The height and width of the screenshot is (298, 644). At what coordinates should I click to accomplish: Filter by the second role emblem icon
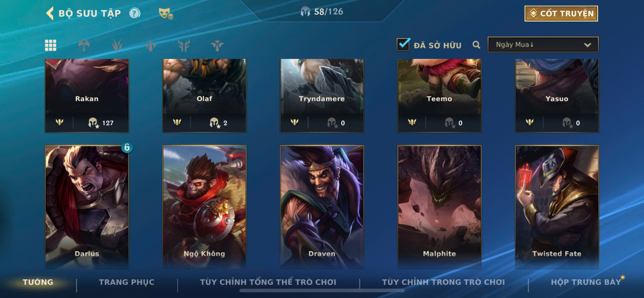[x=117, y=45]
